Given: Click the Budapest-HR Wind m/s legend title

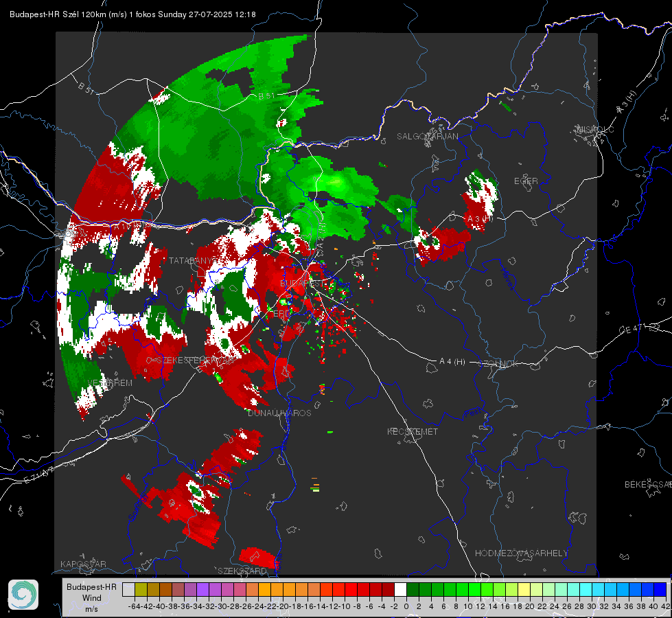Looking at the screenshot, I should coord(91,597).
